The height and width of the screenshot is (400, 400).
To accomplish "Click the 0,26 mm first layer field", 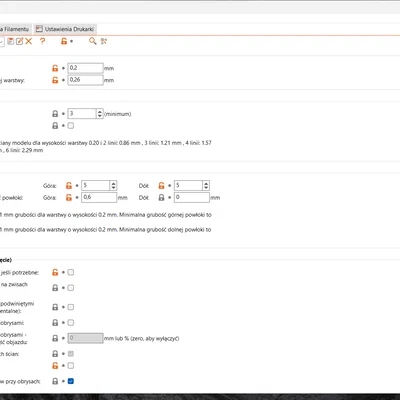I will pos(85,80).
